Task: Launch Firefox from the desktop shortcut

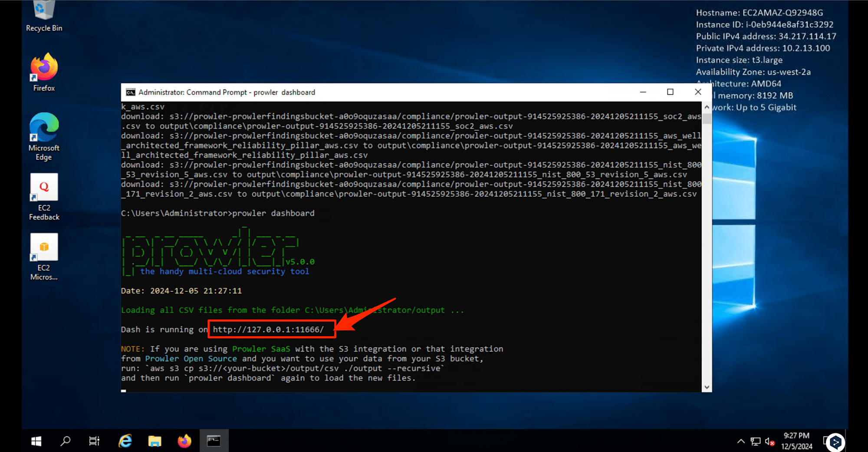Action: (x=44, y=72)
